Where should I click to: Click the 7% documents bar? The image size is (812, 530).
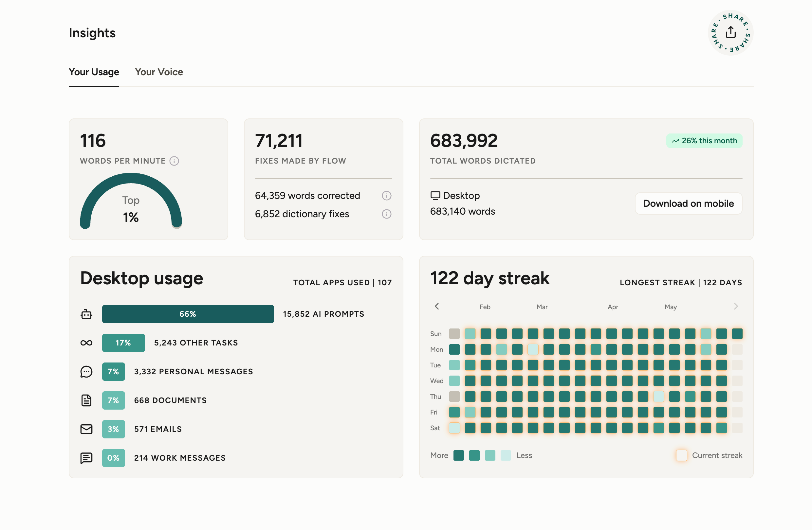[113, 400]
